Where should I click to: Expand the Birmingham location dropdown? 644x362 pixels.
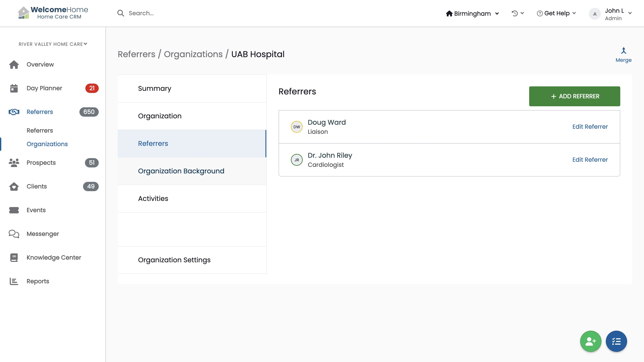[x=472, y=14]
